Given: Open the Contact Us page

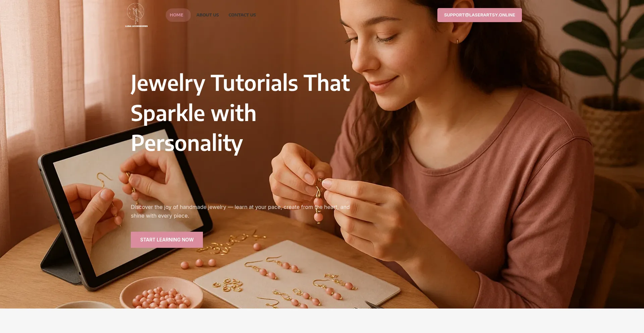Looking at the screenshot, I should [242, 15].
